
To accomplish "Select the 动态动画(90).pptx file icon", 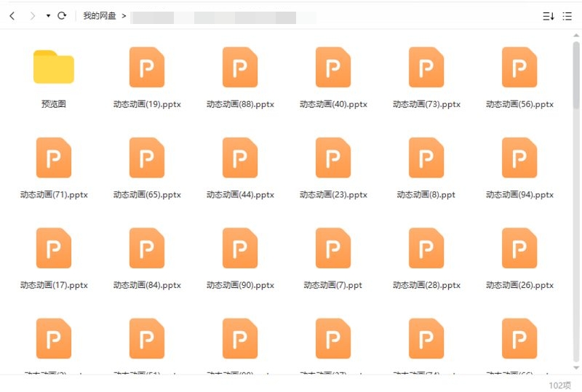I will (x=240, y=248).
